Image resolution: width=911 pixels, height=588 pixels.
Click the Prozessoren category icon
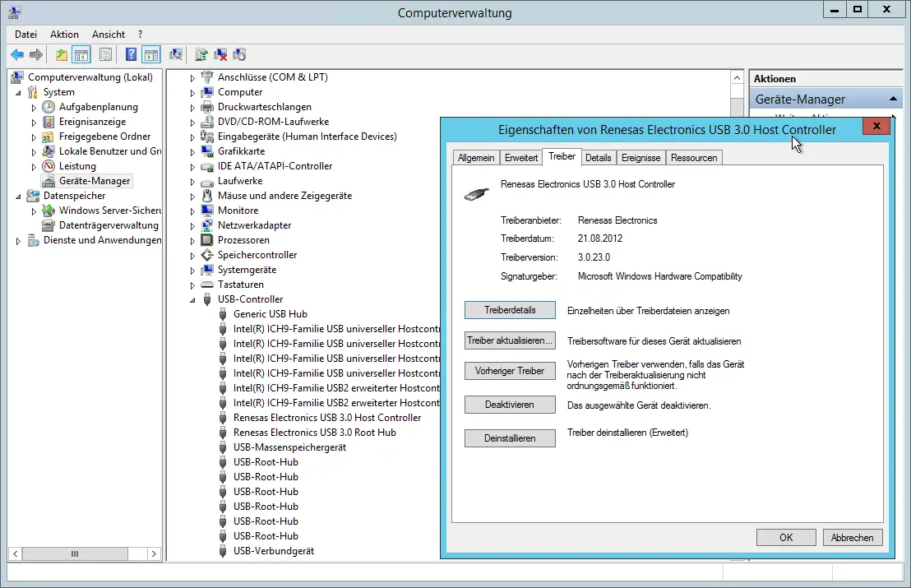point(207,240)
